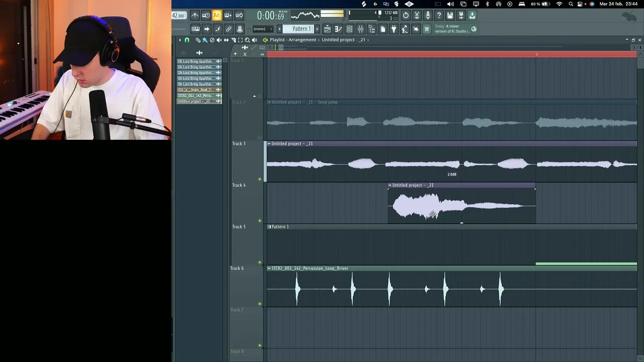Image resolution: width=644 pixels, height=362 pixels.
Task: Switch picker to the audio clips tab
Action: [199, 53]
